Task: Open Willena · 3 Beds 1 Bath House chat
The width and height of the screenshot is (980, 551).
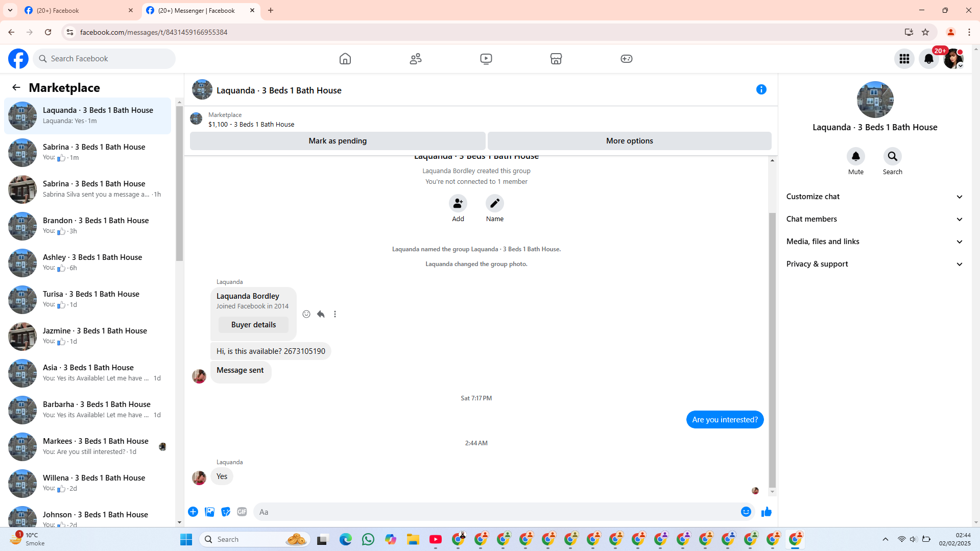Action: tap(88, 484)
